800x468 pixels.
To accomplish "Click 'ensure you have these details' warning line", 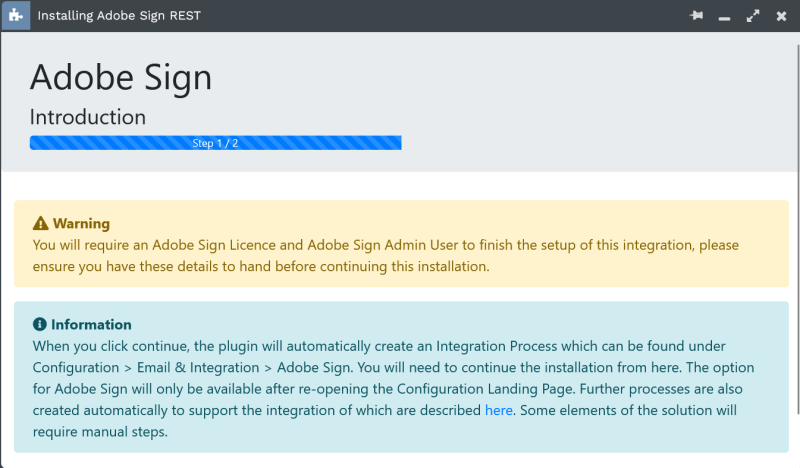I will (x=260, y=267).
